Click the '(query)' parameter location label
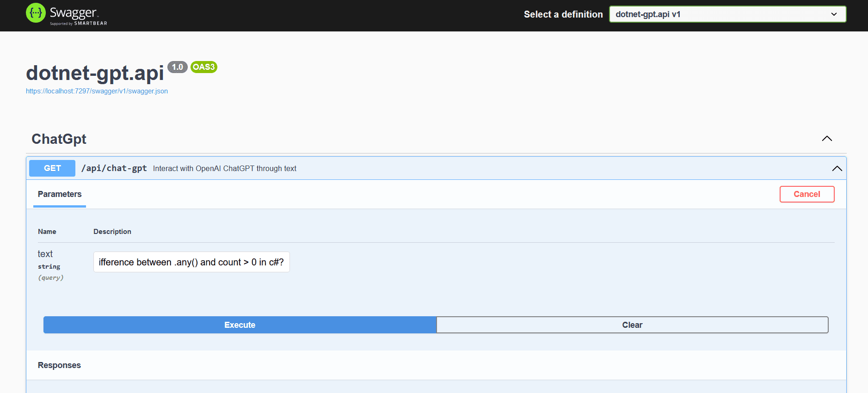Image resolution: width=868 pixels, height=393 pixels. [x=51, y=278]
